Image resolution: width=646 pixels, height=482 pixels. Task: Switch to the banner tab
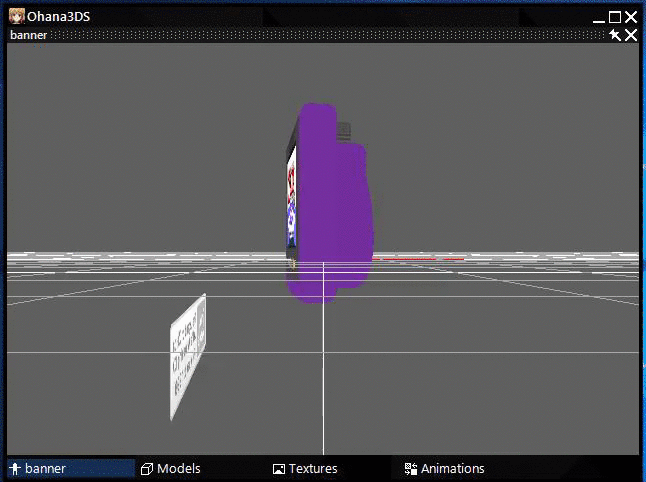pyautogui.click(x=71, y=468)
